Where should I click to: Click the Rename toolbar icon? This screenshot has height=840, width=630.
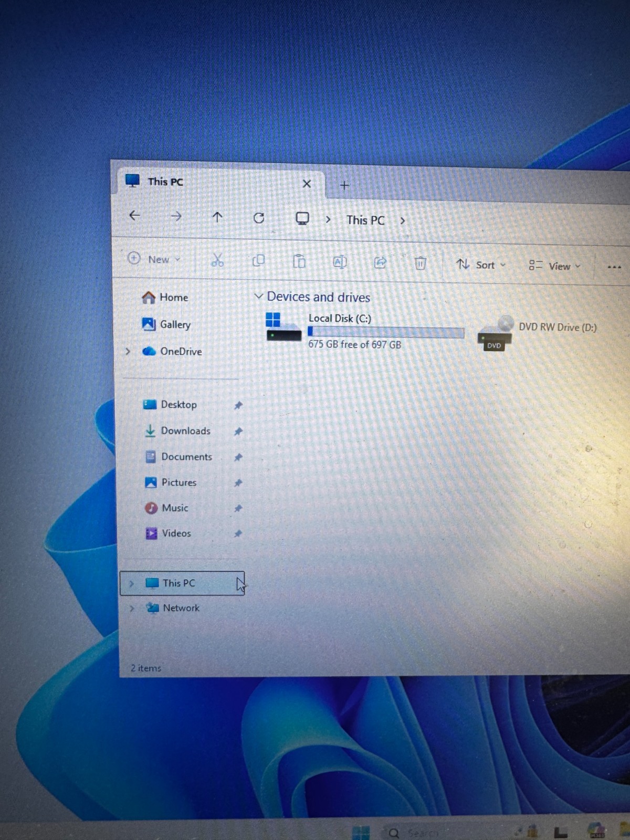(x=340, y=261)
